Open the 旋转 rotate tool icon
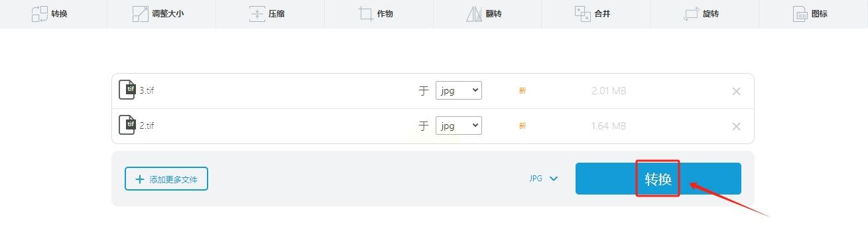The width and height of the screenshot is (868, 249). [x=692, y=13]
